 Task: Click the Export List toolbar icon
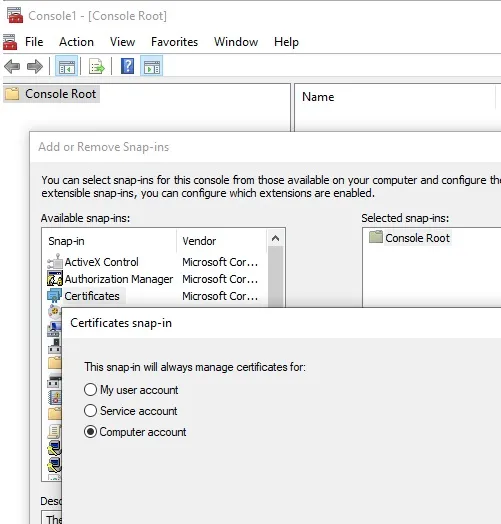pos(97,66)
